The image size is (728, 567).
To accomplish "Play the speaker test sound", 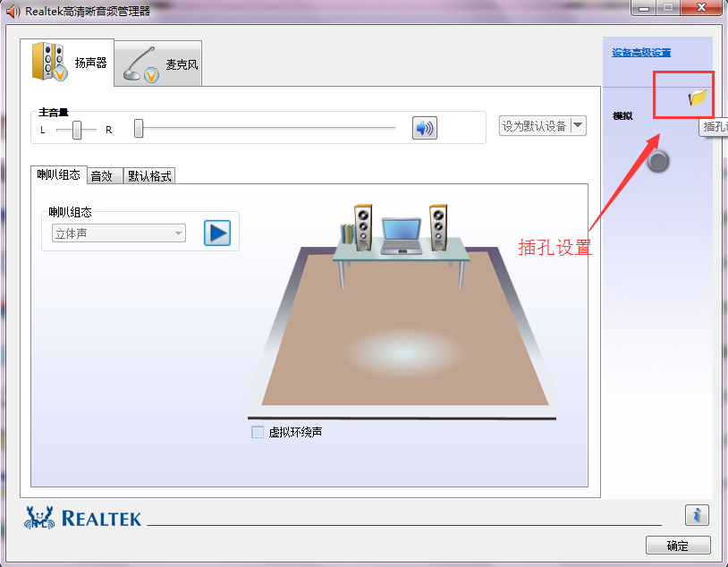I will pyautogui.click(x=217, y=233).
